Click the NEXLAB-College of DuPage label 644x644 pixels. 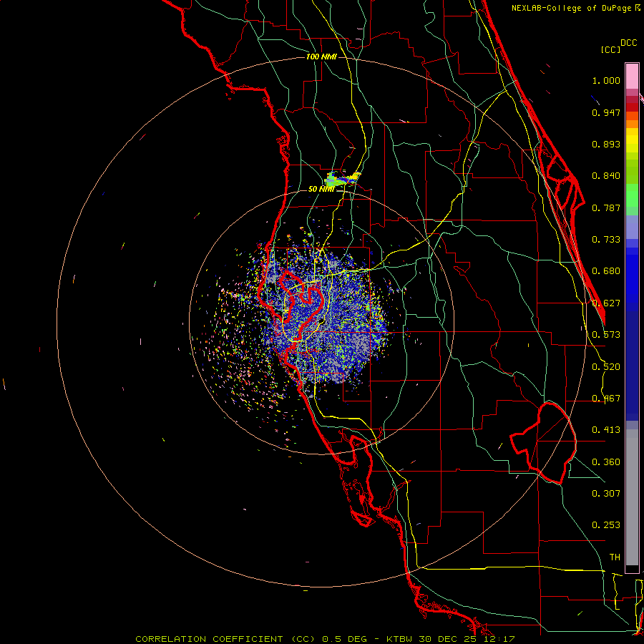coord(571,8)
